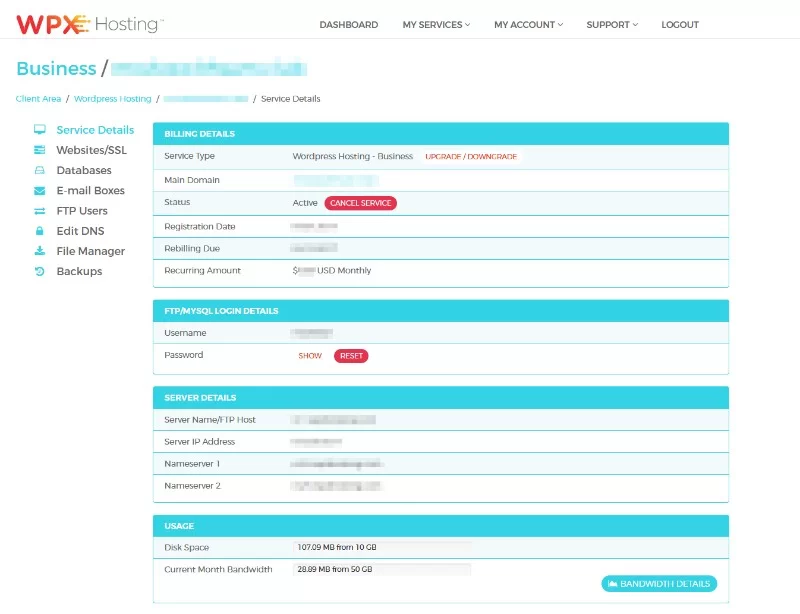Click the Disk Space usage bar
800x614 pixels.
point(382,548)
